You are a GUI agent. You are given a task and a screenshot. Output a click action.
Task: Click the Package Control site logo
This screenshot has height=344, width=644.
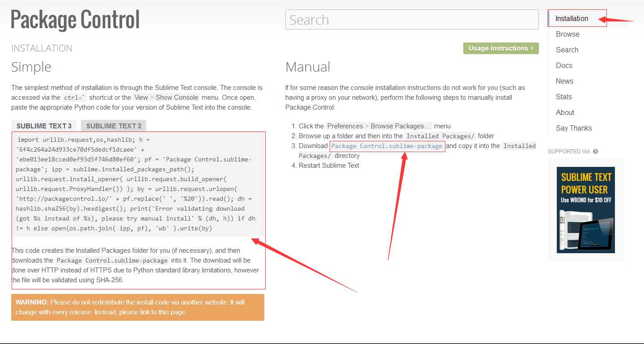[75, 20]
